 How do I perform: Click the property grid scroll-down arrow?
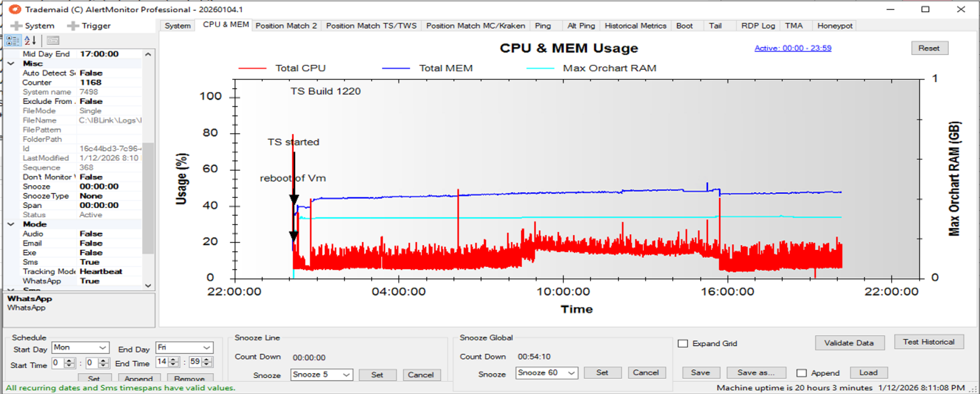click(148, 285)
